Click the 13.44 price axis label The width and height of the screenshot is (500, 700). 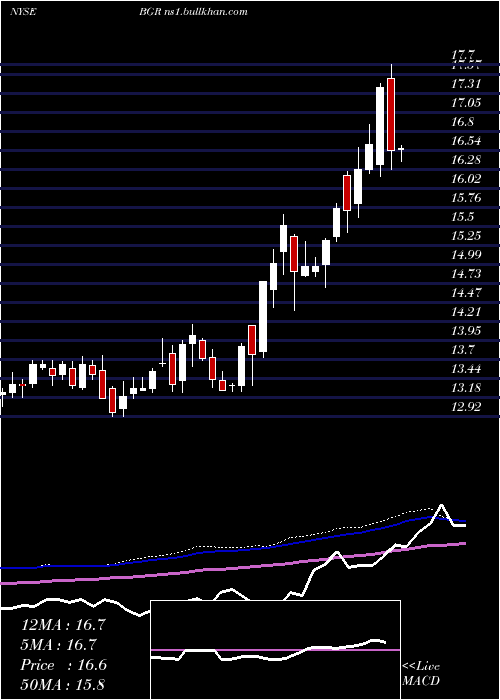point(466,368)
